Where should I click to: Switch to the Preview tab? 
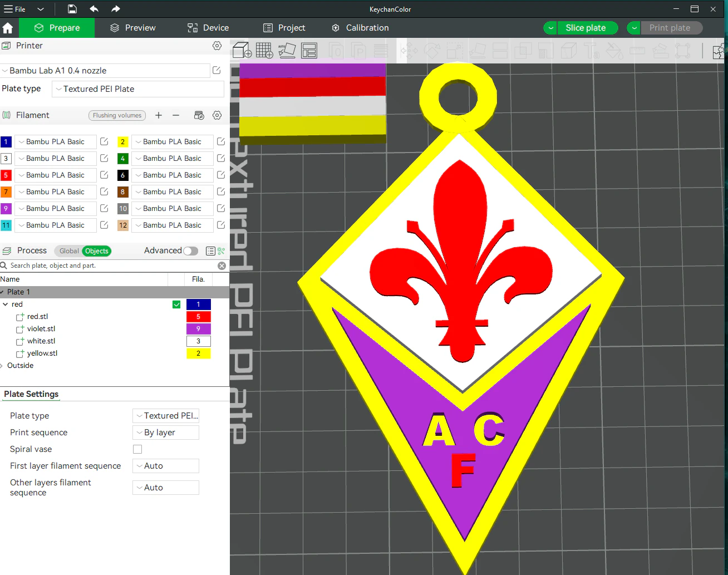(x=133, y=28)
